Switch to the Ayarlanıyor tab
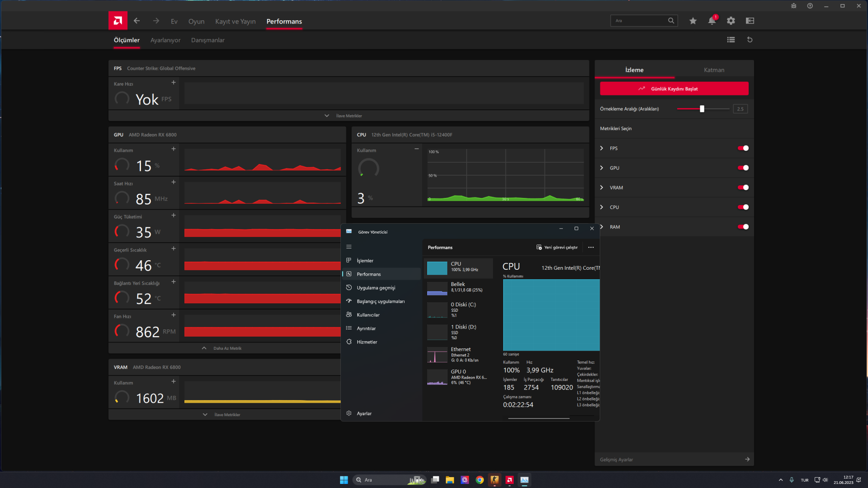868x488 pixels. pos(165,40)
